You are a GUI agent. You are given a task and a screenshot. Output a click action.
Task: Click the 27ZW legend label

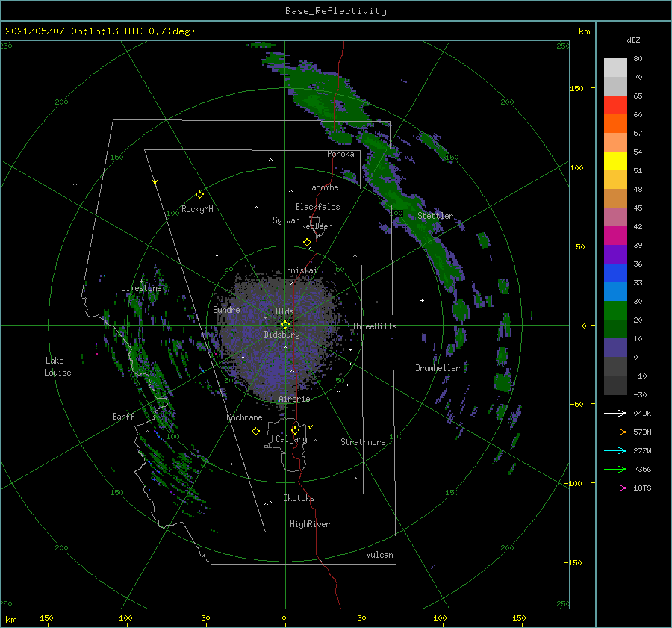coord(642,450)
